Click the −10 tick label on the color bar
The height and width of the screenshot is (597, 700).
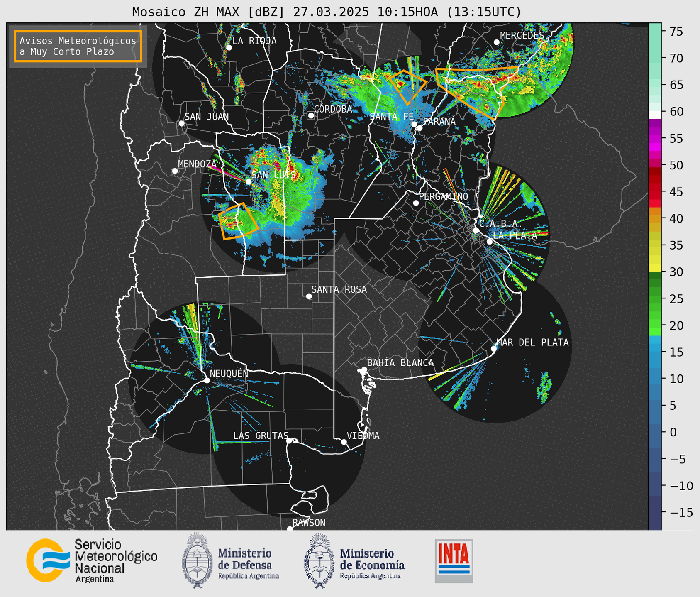pos(681,486)
